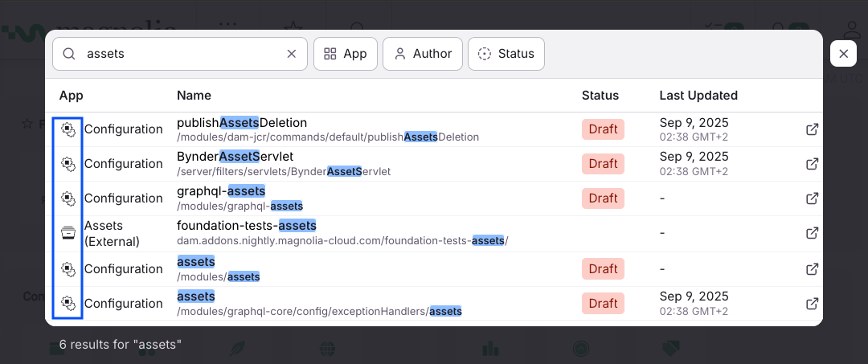Open the graphql-assets module result
Viewport: 868px width, 364px height.
pyautogui.click(x=221, y=191)
